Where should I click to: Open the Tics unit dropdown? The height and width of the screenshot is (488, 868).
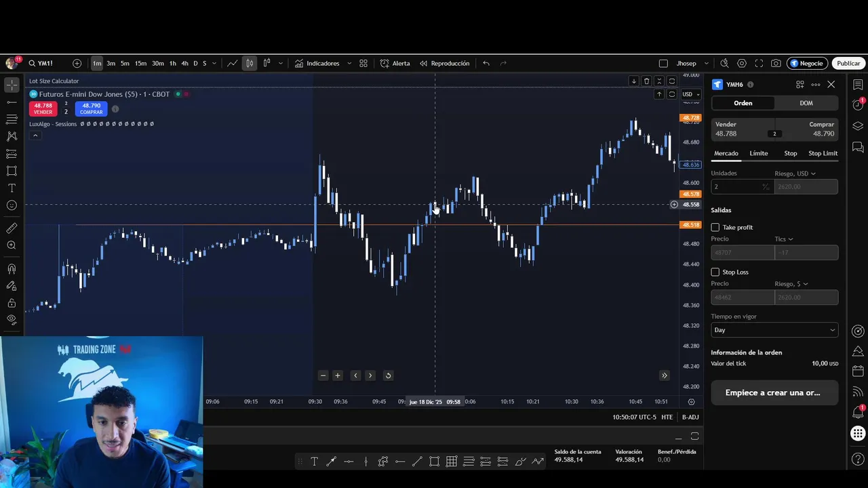click(x=784, y=239)
